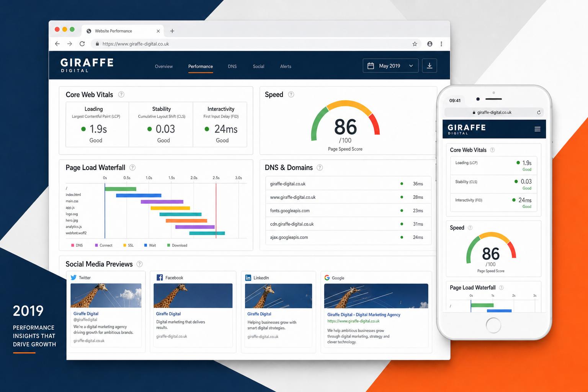
Task: Click the www.giraffe-digital.co.uk DNS row
Action: coord(348,197)
